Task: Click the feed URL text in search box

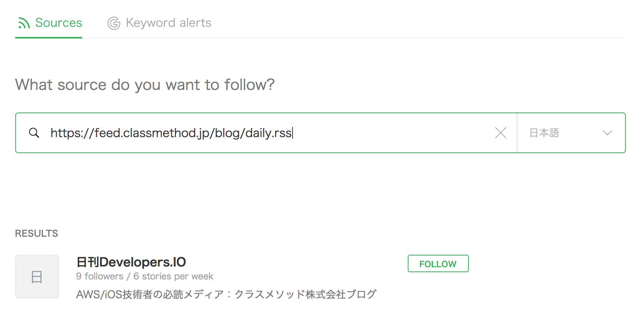Action: (x=171, y=133)
